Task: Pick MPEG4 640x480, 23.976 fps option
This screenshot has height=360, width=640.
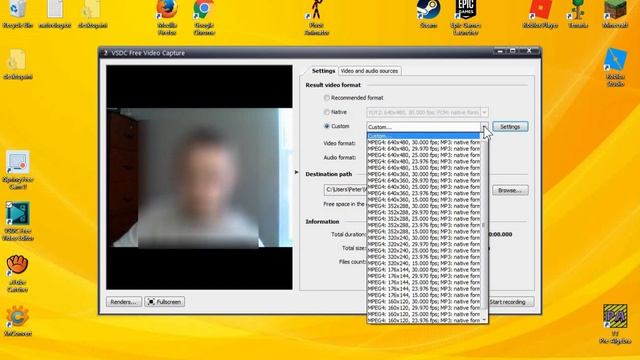Action: pos(423,161)
